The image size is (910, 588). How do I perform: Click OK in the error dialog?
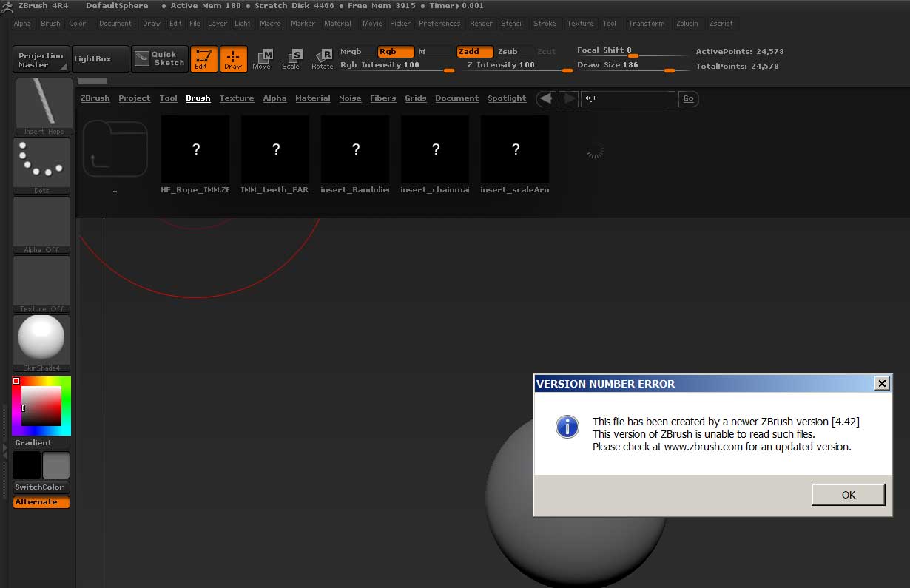(x=848, y=495)
